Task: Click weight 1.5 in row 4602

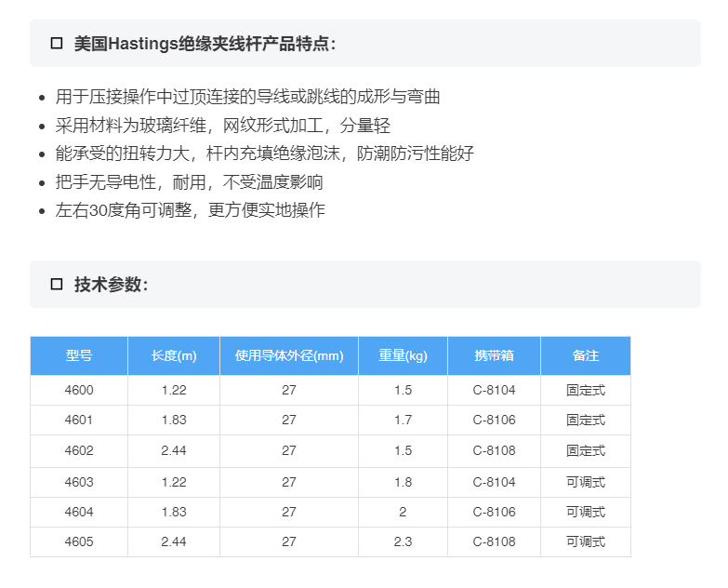Action: (x=403, y=450)
